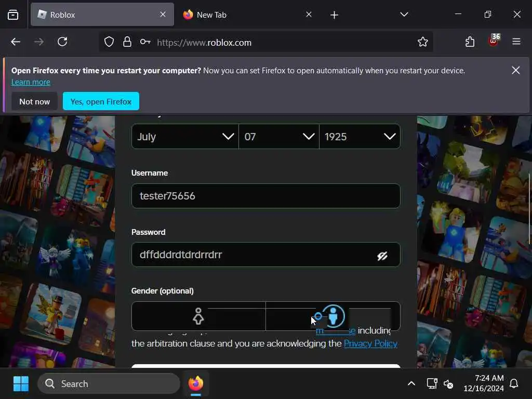This screenshot has width=532, height=399.
Task: Select the female gender option
Action: (198, 316)
